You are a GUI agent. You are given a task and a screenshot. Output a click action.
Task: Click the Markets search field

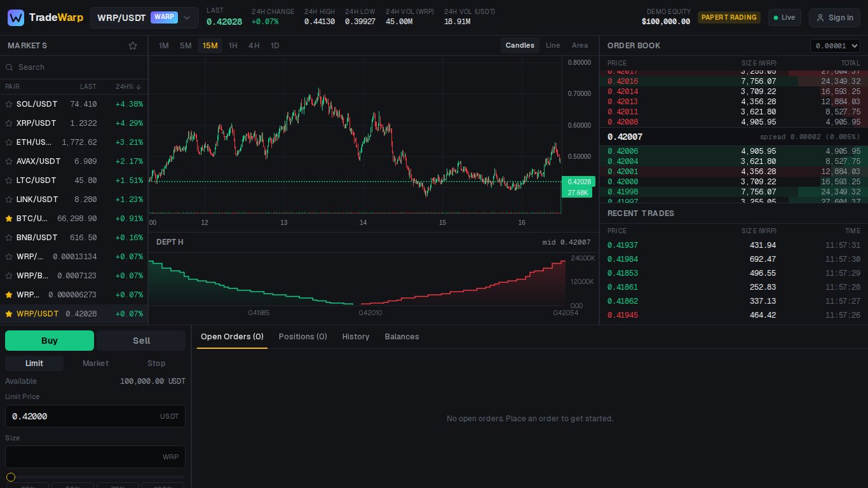tap(74, 67)
